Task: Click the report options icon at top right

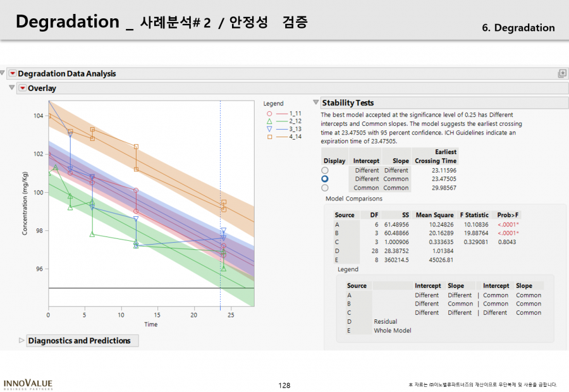Action: (562, 74)
